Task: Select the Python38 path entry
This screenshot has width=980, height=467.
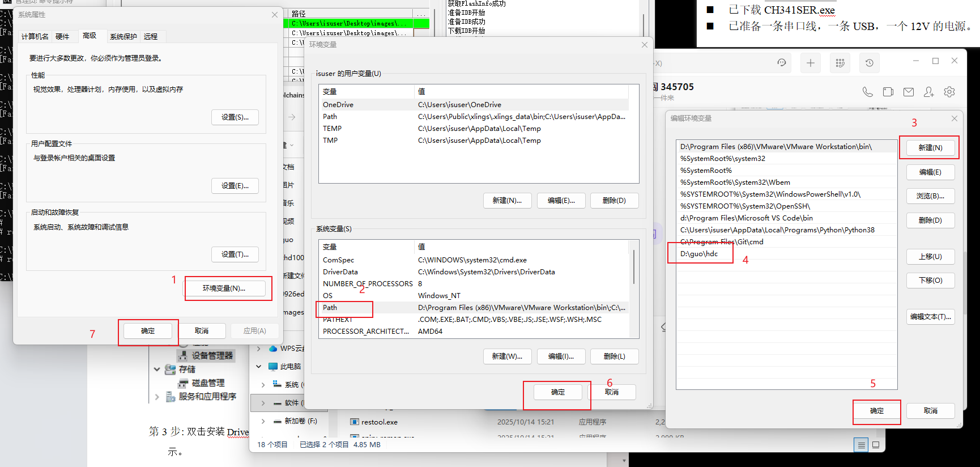Action: 786,230
